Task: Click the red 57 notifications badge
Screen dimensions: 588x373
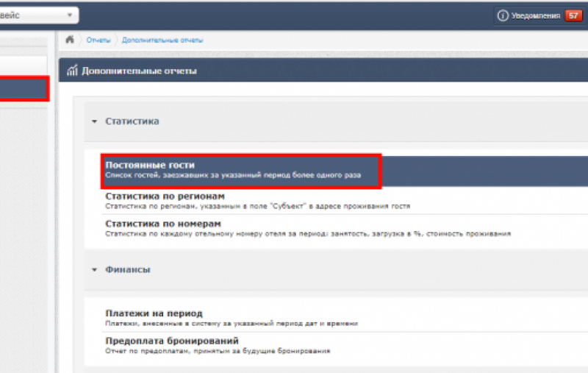Action: coord(573,15)
